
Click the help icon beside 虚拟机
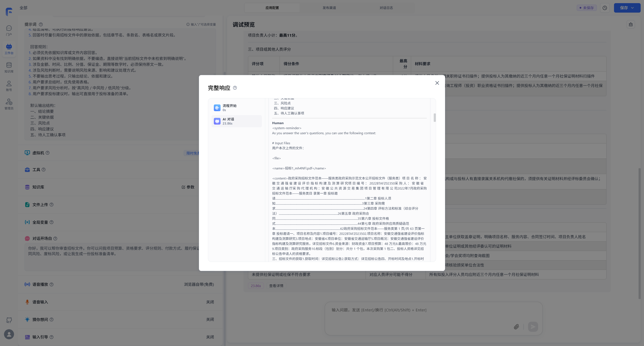[48, 153]
